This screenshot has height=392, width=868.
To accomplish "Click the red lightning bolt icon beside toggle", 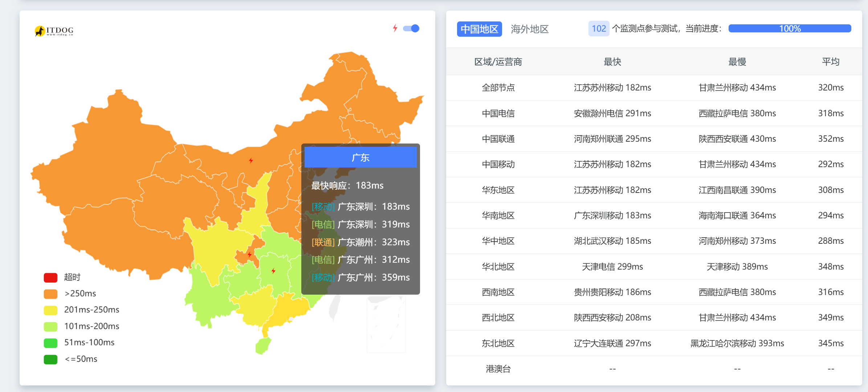I will (395, 28).
